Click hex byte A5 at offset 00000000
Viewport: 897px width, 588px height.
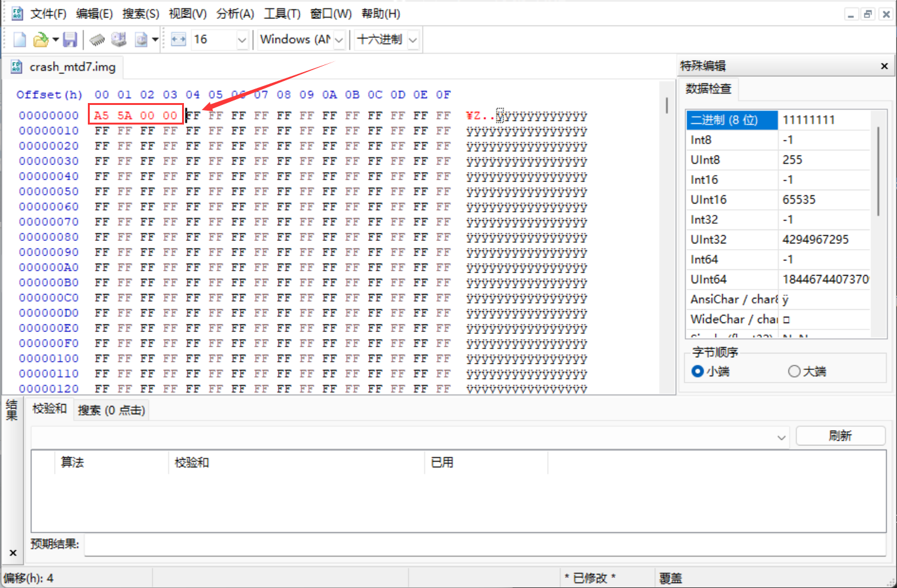pyautogui.click(x=101, y=115)
